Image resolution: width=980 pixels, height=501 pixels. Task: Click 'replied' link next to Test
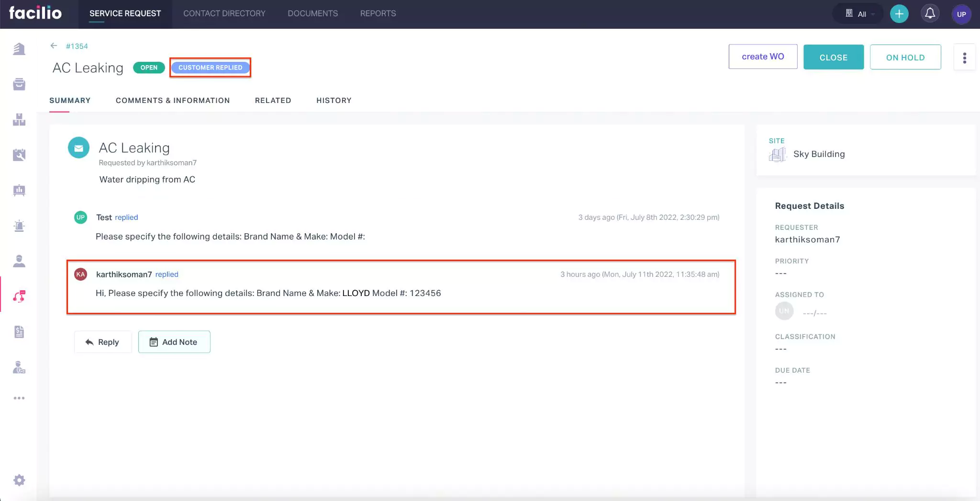126,217
